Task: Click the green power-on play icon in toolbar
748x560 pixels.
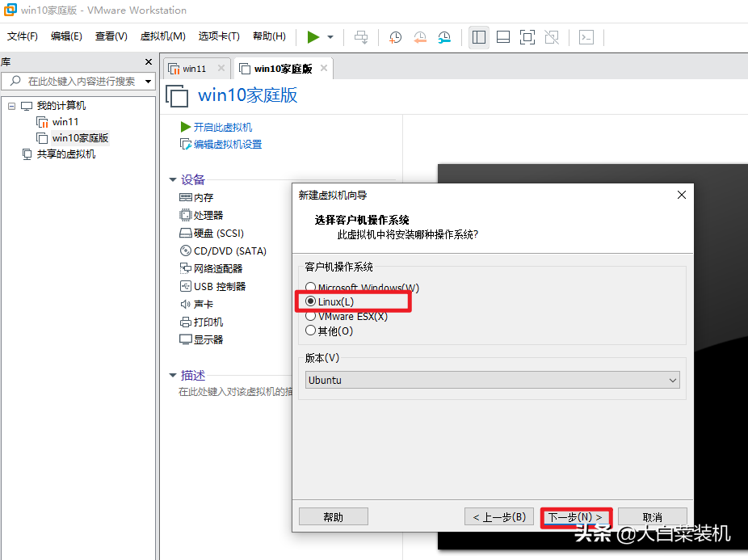Action: click(x=313, y=36)
